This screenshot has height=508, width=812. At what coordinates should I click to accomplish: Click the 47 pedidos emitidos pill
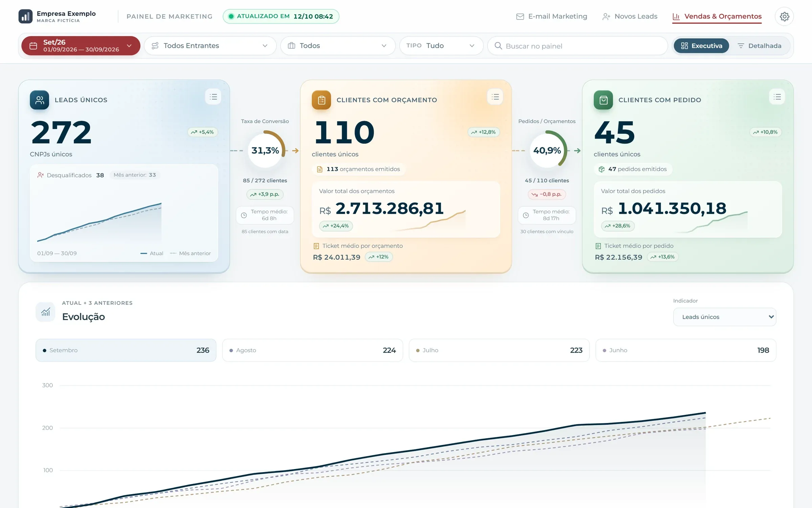(633, 169)
